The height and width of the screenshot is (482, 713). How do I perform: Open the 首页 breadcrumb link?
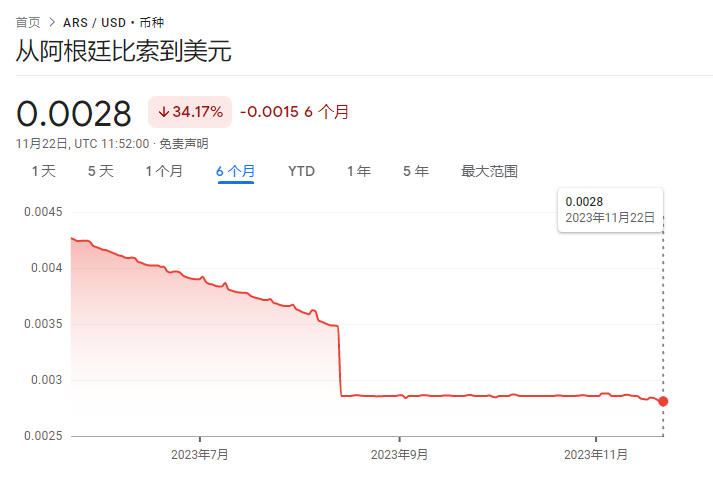28,22
